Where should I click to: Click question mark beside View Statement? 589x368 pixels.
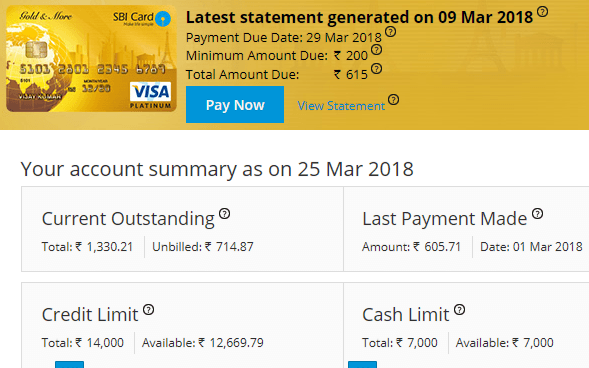click(393, 100)
